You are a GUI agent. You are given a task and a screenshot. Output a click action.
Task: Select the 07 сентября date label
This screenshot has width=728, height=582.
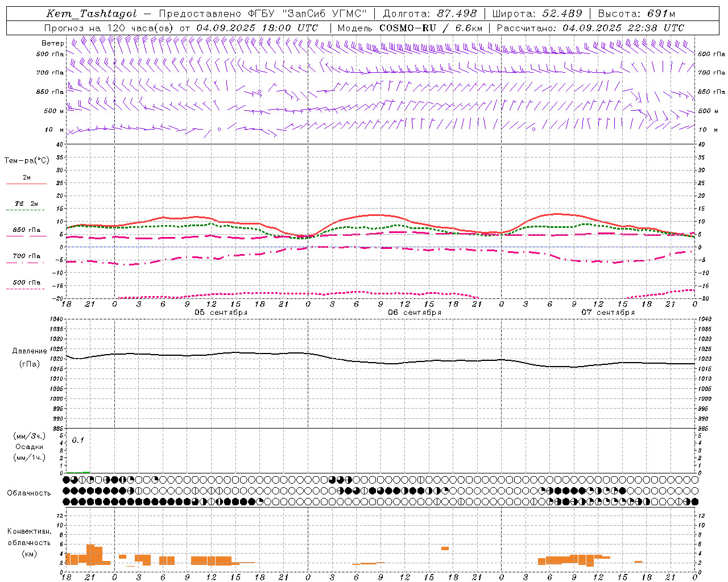(608, 313)
